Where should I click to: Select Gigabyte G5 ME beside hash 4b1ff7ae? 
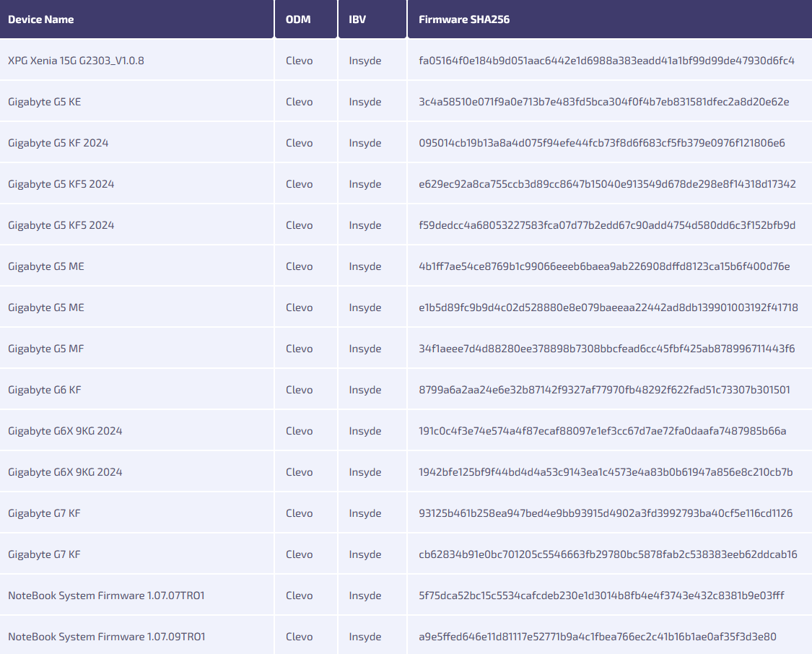coord(46,266)
